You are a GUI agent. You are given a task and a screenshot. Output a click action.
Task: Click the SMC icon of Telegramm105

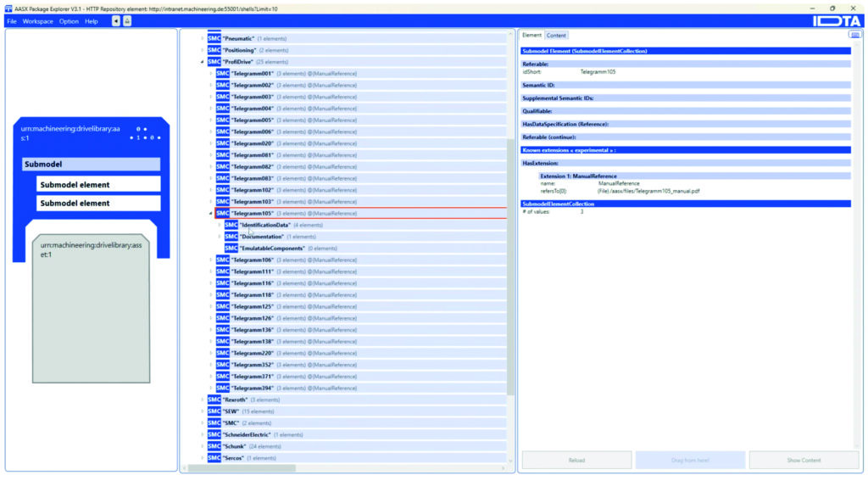coord(223,213)
